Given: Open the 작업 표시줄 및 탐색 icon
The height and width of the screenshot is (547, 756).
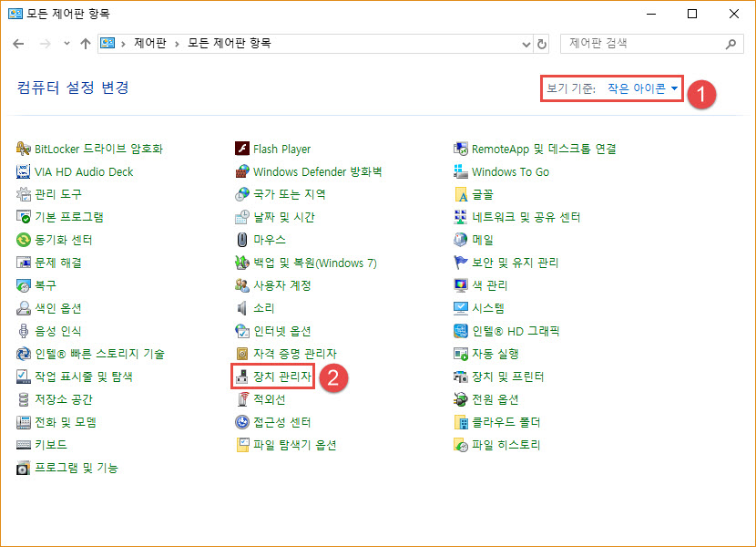Looking at the screenshot, I should click(x=23, y=377).
